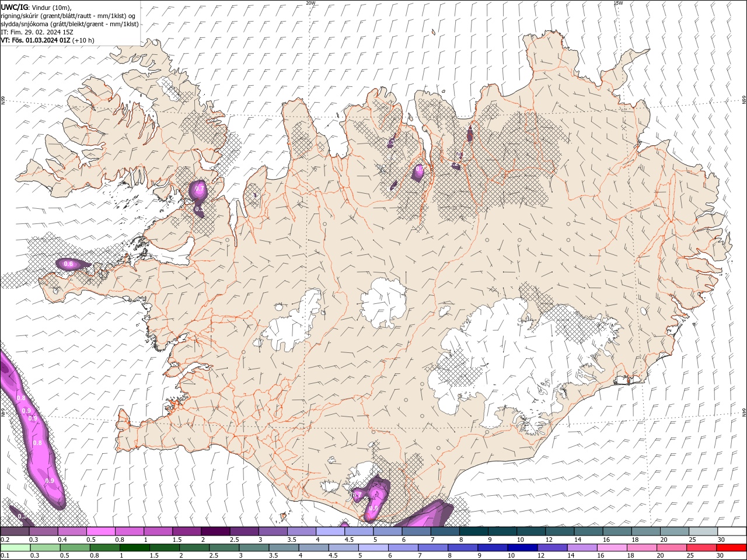Click the red swatch ending the lower legend
Screen dimensions: 747x560
(x=731, y=548)
